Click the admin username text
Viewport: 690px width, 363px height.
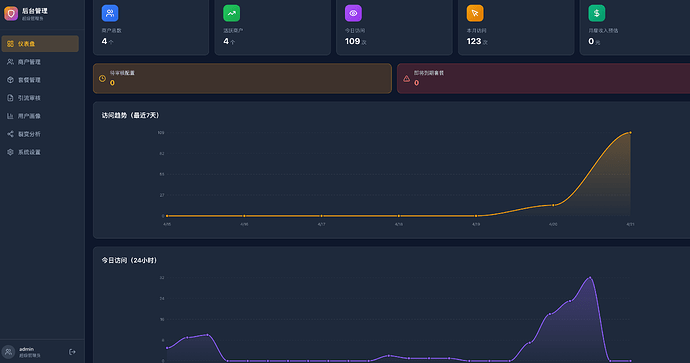(x=26, y=349)
